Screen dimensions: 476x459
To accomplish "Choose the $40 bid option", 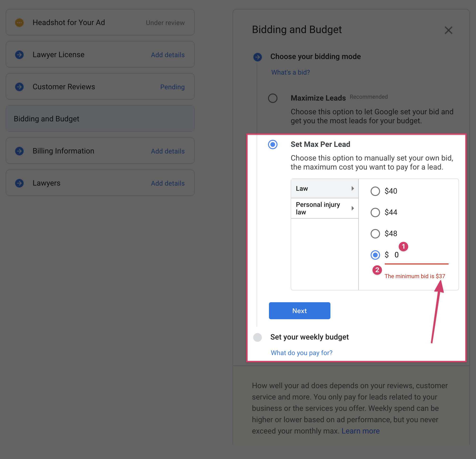I will point(375,191).
